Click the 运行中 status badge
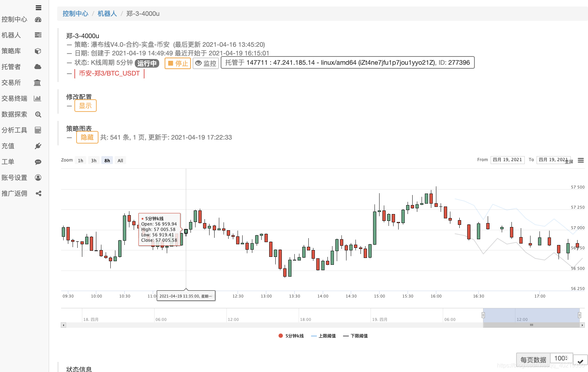588x372 pixels. click(147, 64)
